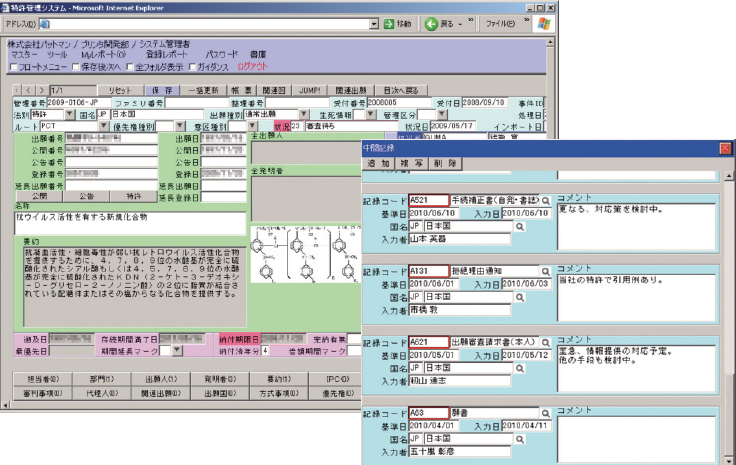Click the 一括更新 button

click(203, 90)
